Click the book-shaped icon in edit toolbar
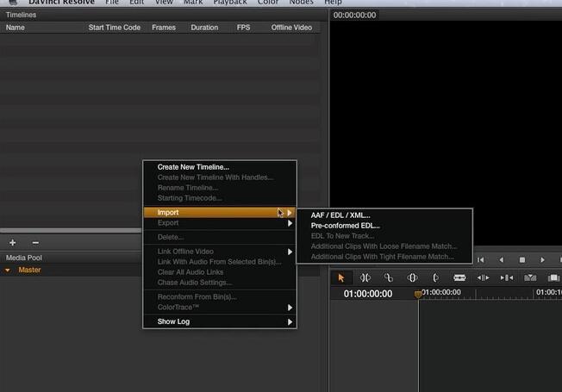562x392 pixels. pos(553,277)
